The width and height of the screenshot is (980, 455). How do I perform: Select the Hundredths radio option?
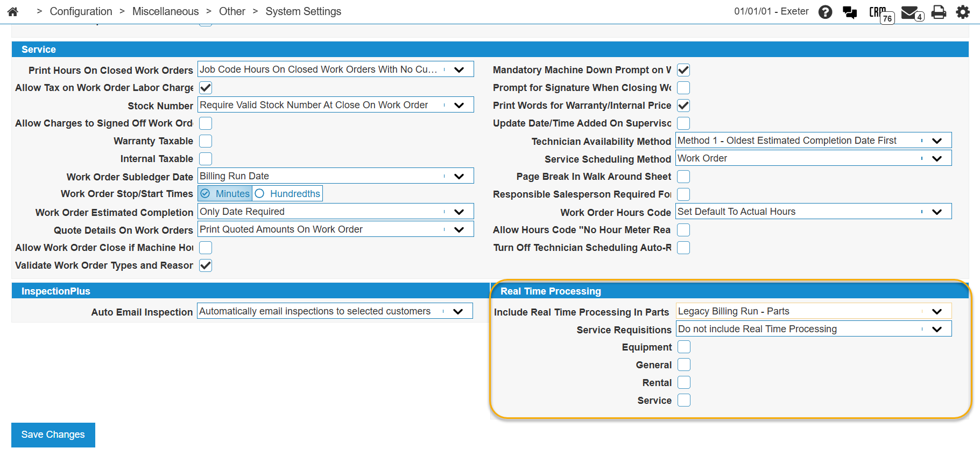coord(260,194)
